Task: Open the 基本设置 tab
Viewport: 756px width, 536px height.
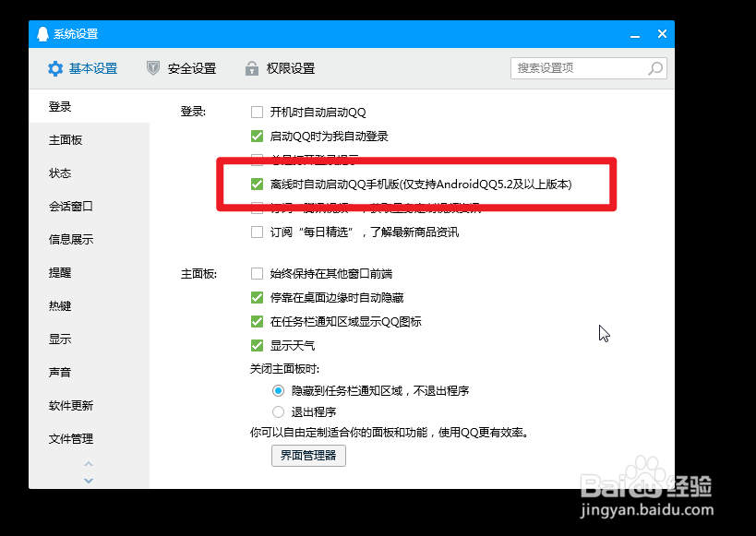Action: tap(83, 68)
